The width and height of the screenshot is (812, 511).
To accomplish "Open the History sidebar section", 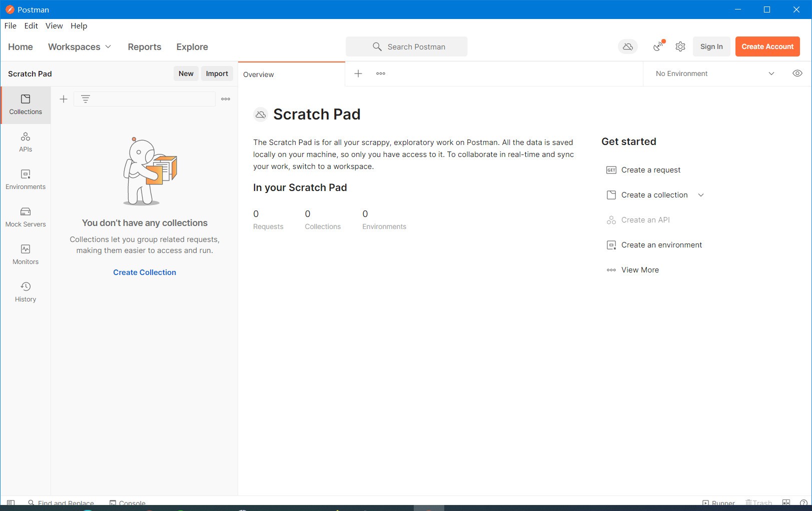I will [x=26, y=292].
